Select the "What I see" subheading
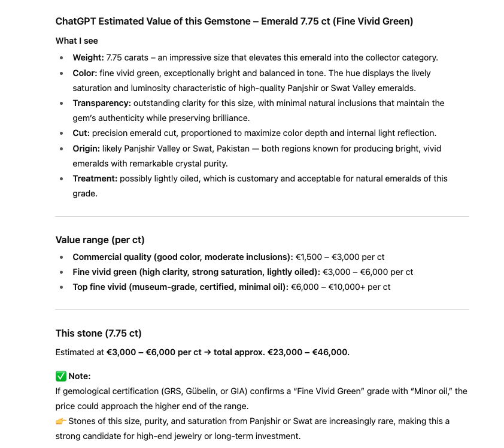504x448 pixels. pyautogui.click(x=77, y=41)
